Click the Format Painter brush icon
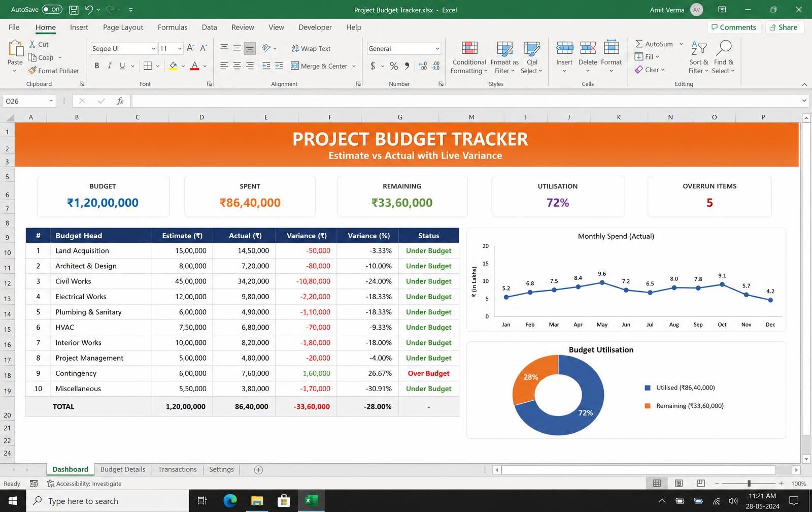The image size is (812, 512). (32, 71)
